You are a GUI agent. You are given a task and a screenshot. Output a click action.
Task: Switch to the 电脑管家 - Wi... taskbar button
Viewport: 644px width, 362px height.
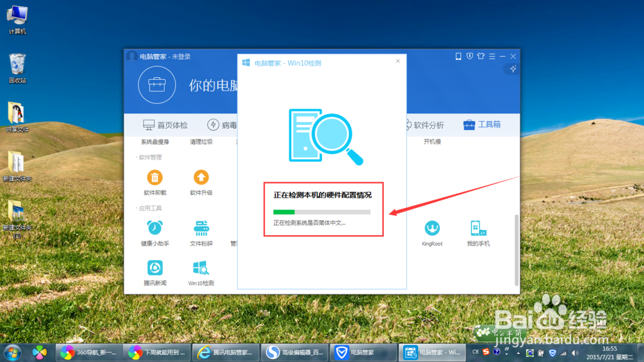[x=432, y=352]
